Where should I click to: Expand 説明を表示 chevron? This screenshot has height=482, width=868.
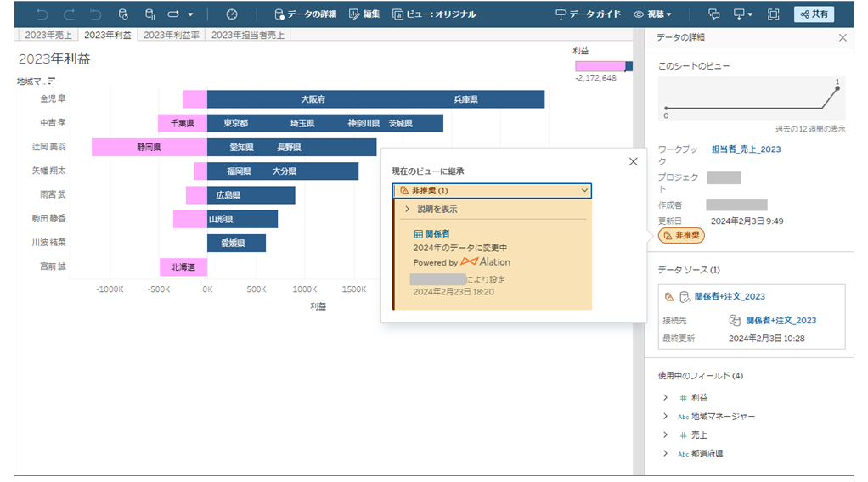408,210
